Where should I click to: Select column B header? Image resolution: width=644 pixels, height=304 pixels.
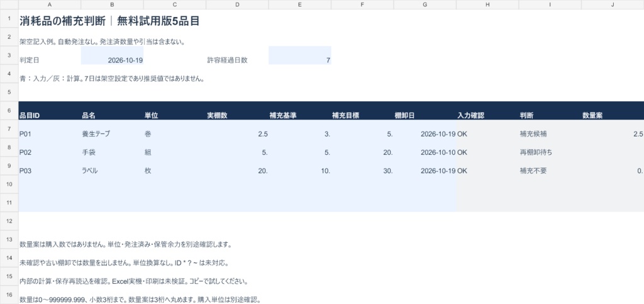112,4
